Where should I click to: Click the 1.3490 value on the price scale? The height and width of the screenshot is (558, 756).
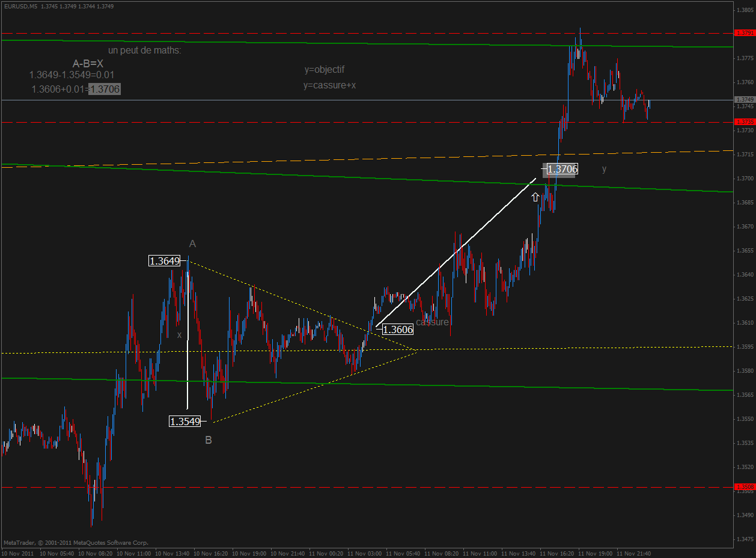tap(745, 515)
